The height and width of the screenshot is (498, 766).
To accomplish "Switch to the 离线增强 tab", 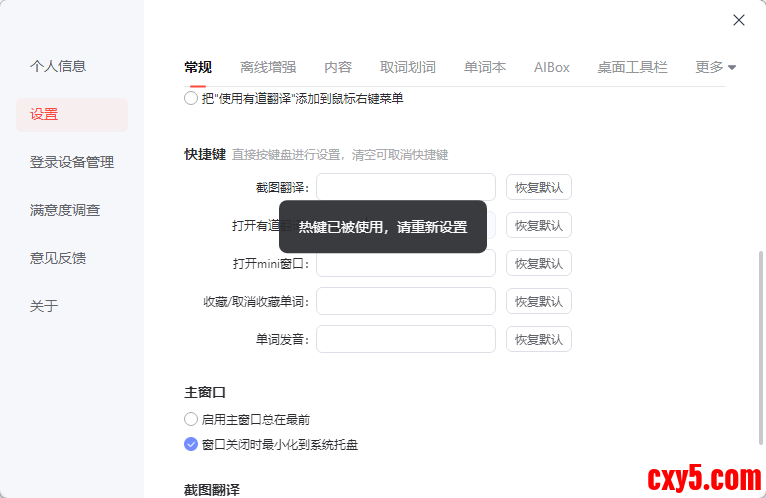I will coord(268,68).
